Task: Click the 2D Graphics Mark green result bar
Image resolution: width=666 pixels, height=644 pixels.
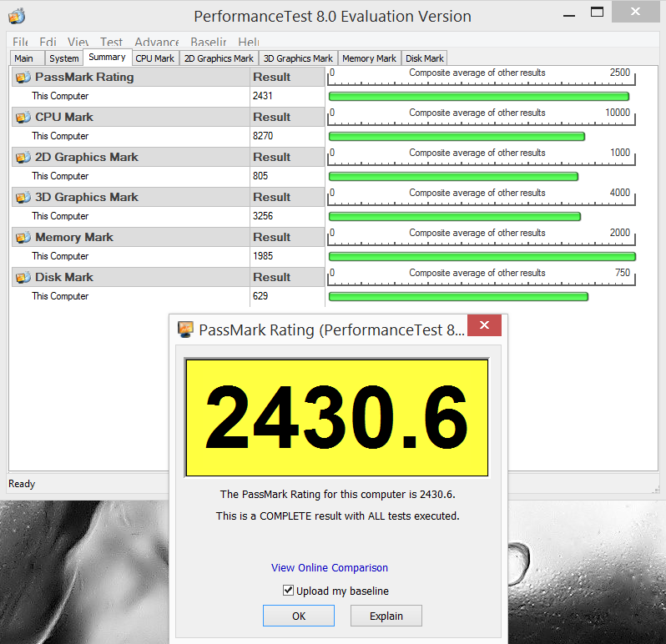Action: point(453,176)
